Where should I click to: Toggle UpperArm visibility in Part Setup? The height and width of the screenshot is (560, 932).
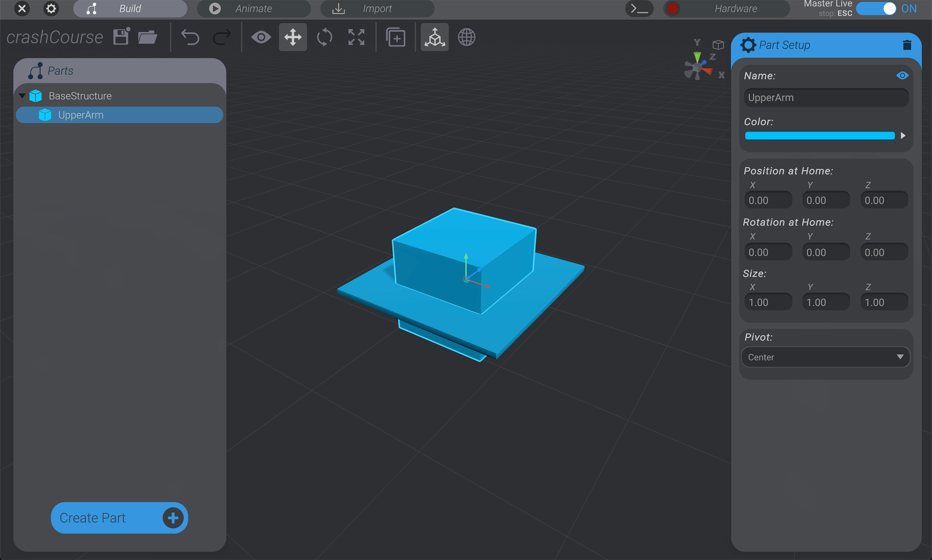point(903,75)
